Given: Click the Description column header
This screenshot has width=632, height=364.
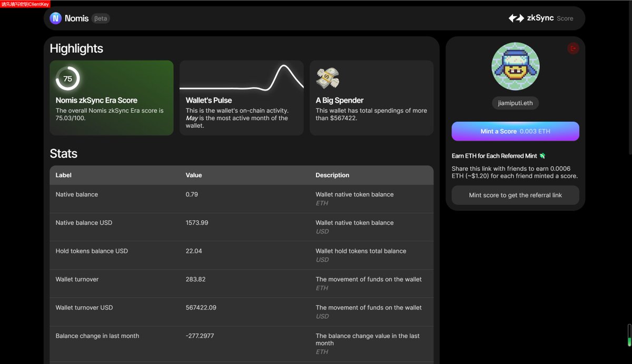Looking at the screenshot, I should (x=332, y=175).
